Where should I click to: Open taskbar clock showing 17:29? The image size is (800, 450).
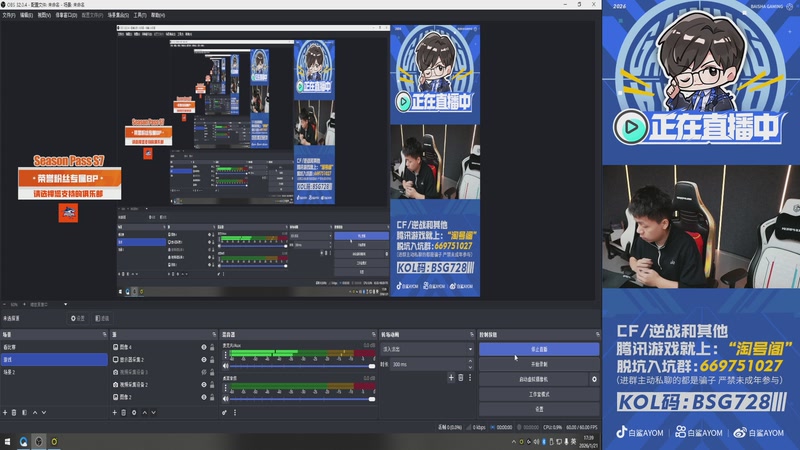[x=589, y=441]
